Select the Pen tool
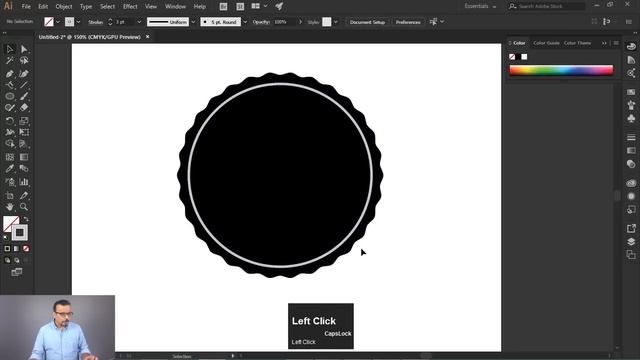Viewport: 640px width, 360px height. click(x=10, y=74)
